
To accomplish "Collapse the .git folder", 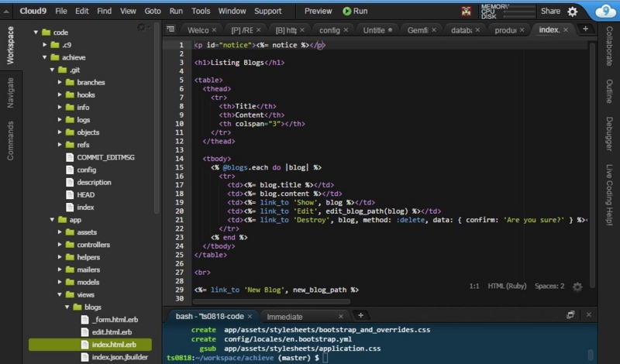I will tap(52, 70).
